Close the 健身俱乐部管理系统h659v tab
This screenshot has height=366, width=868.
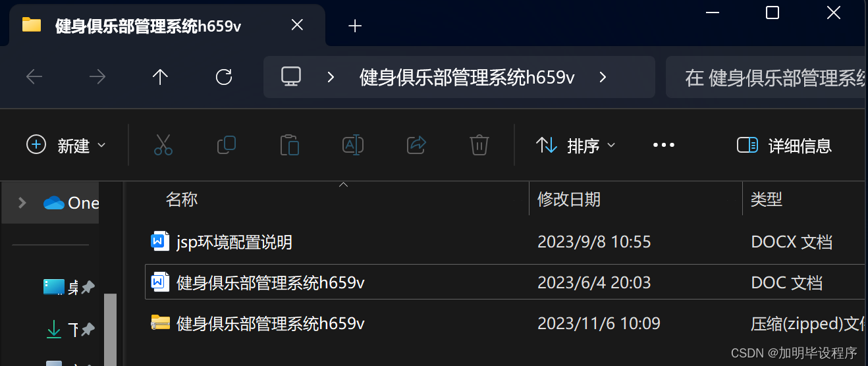point(297,25)
